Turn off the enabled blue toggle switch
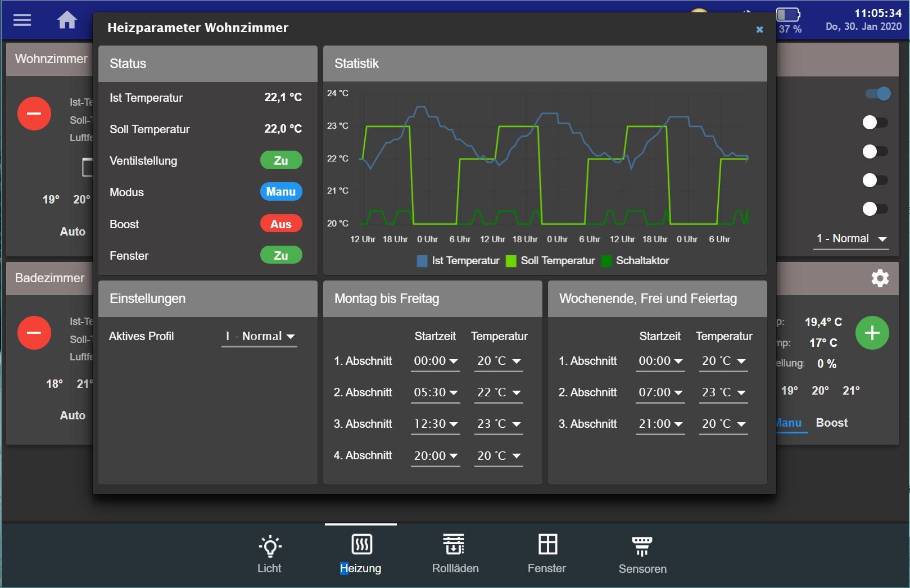This screenshot has height=588, width=910. (x=878, y=94)
